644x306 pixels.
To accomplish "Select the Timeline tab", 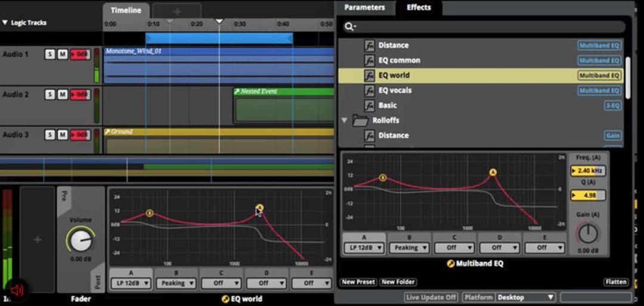I will [126, 11].
